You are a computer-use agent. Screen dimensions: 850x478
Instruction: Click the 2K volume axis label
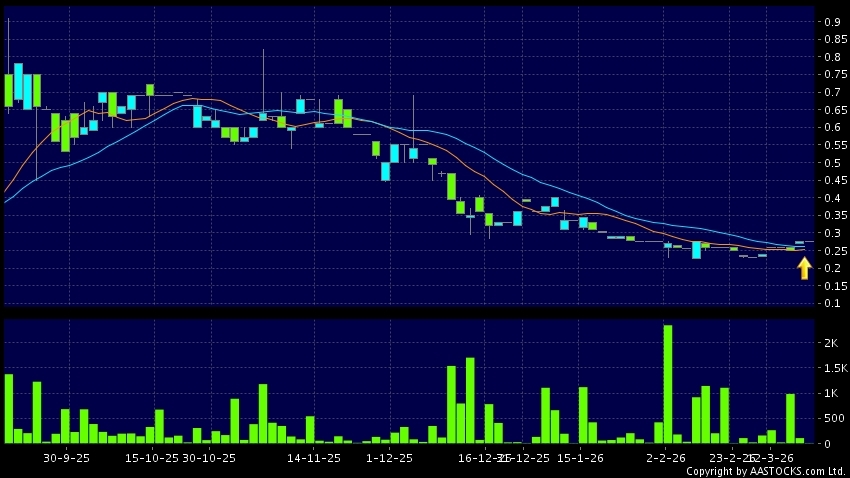coord(830,343)
